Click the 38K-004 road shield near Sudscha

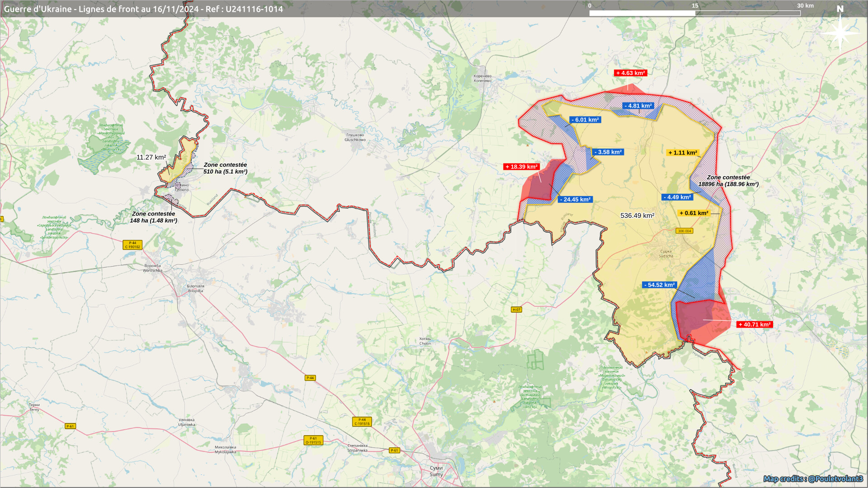pos(684,231)
